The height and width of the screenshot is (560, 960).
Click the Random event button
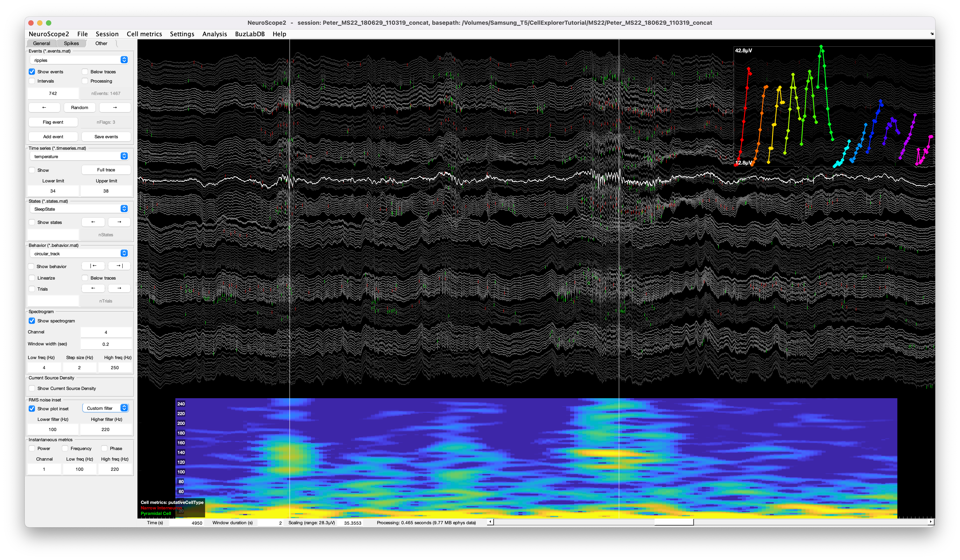[x=79, y=108]
